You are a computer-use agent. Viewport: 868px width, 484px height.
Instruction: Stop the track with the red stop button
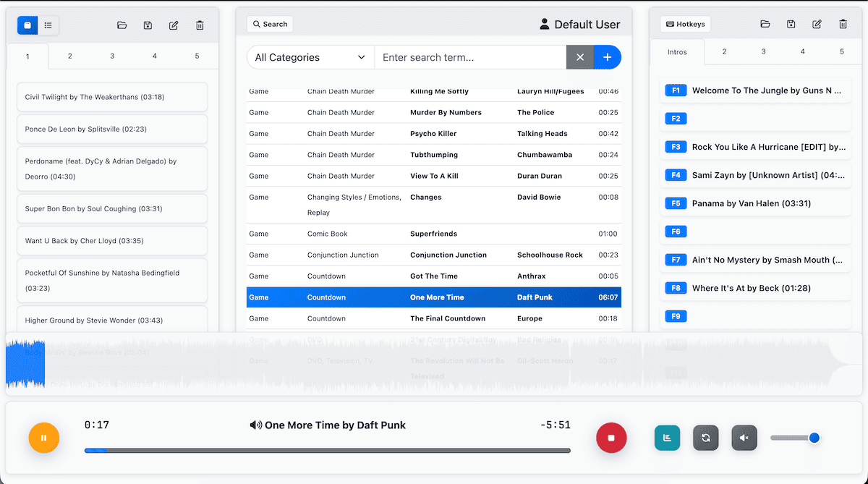(x=611, y=438)
